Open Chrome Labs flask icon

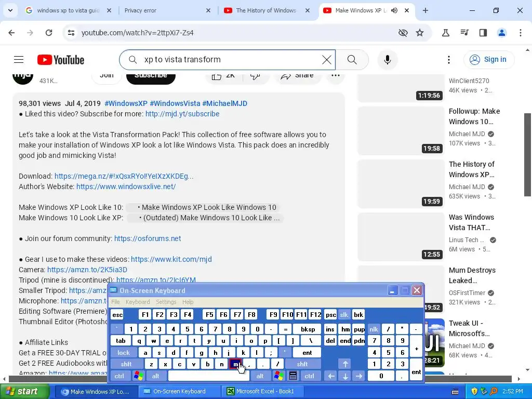pos(445,33)
